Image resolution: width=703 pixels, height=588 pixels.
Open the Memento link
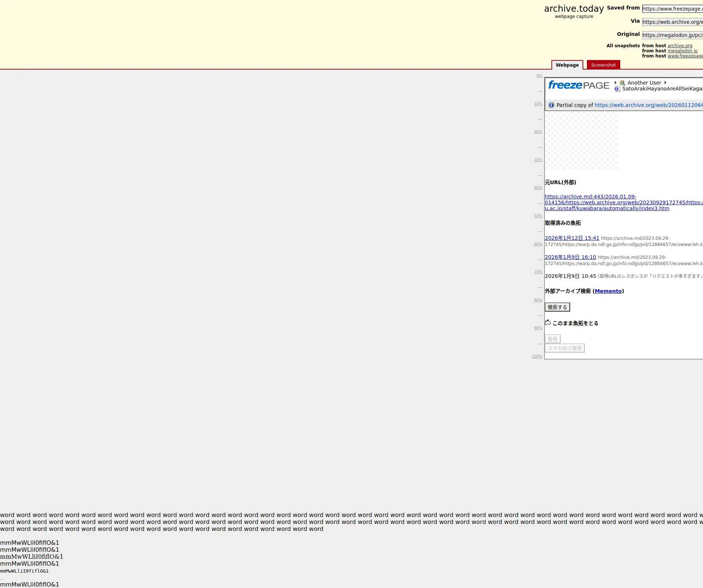[608, 291]
